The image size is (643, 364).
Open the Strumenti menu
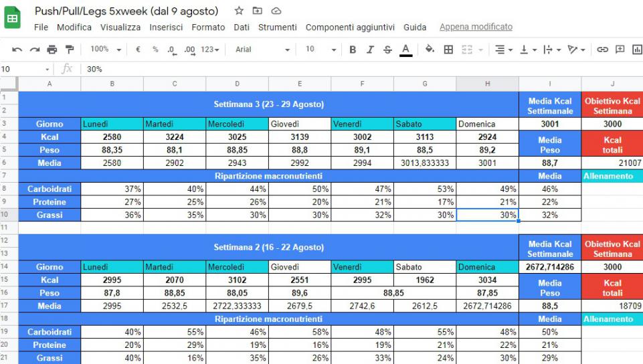pyautogui.click(x=277, y=27)
